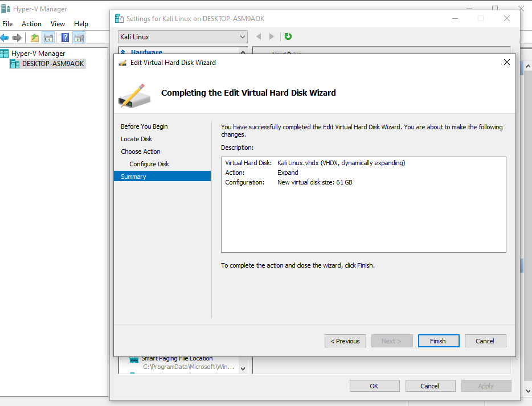The height and width of the screenshot is (406, 532).
Task: Go to the Locate Disk wizard step
Action: click(136, 139)
